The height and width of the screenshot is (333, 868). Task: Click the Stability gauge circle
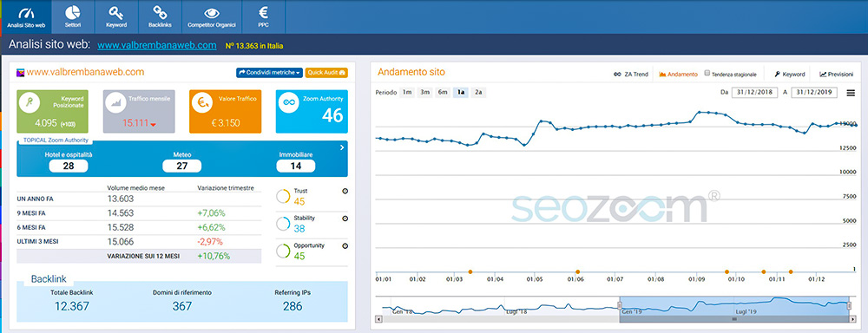click(x=283, y=224)
